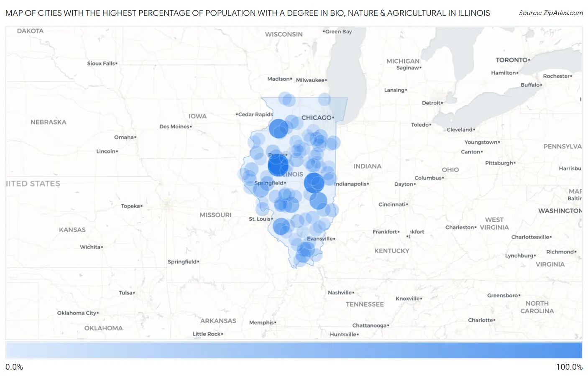Click the Memphis city label

tap(262, 323)
